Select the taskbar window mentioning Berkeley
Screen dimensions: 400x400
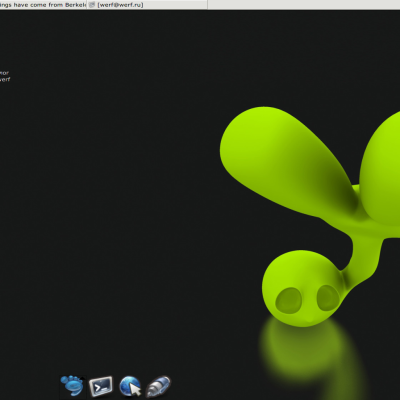pyautogui.click(x=43, y=5)
